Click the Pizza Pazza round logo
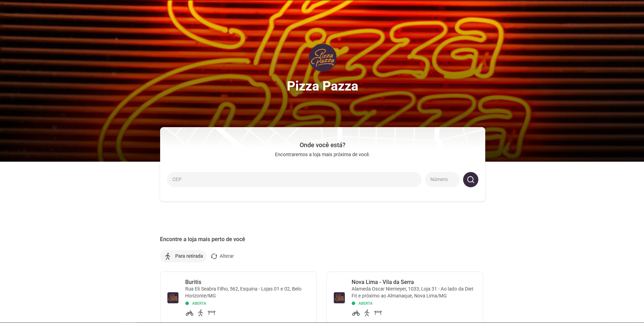Screen dimensions: 644x323 click(322, 58)
